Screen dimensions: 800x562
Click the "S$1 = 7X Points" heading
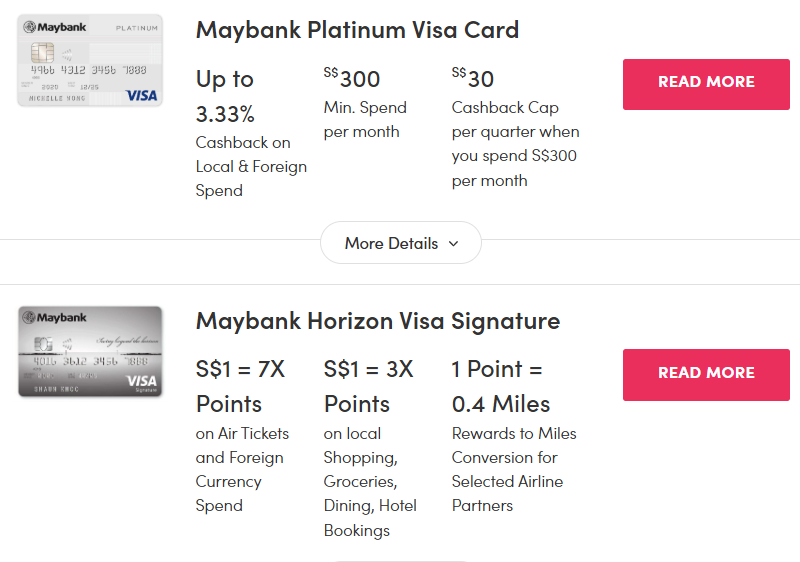240,386
